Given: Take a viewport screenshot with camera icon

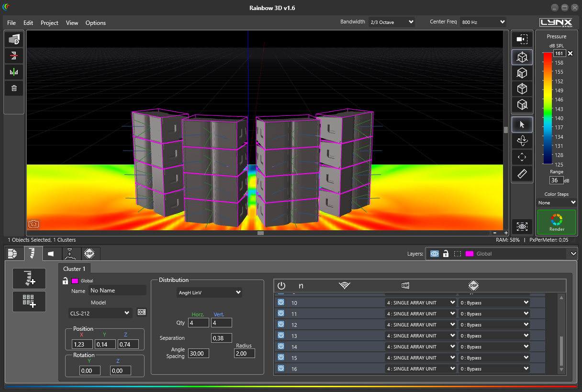Looking at the screenshot, I should [33, 224].
